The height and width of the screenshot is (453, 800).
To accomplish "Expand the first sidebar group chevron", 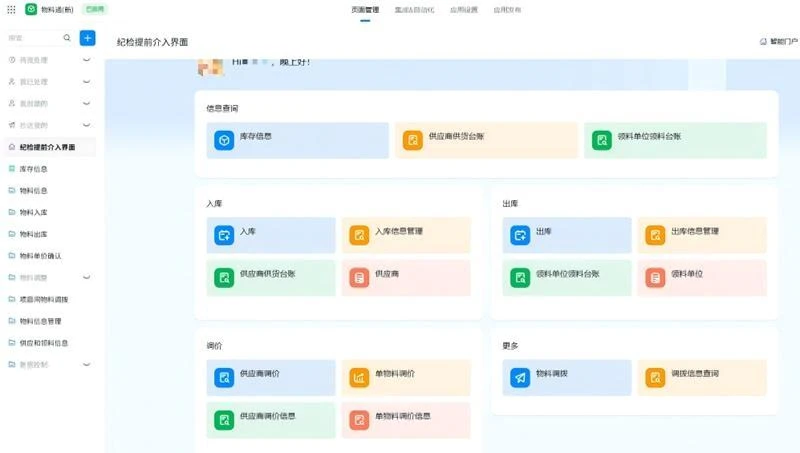I will (86, 60).
